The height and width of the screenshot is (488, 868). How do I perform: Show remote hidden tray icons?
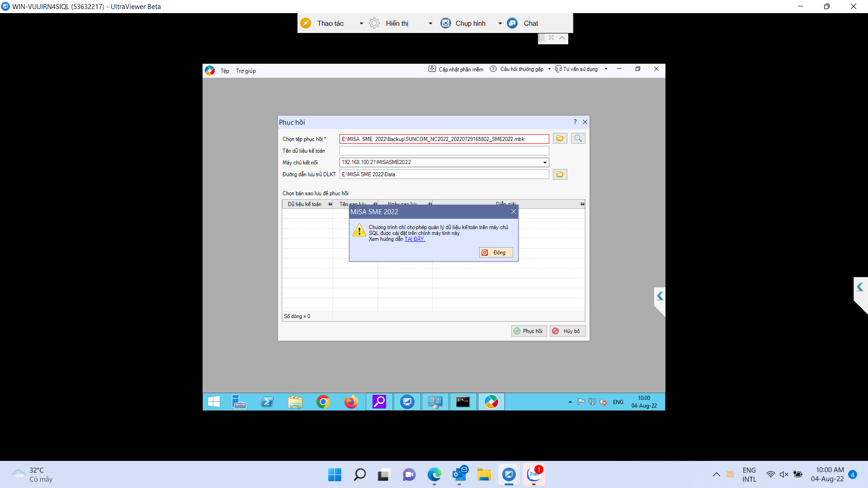coord(570,402)
